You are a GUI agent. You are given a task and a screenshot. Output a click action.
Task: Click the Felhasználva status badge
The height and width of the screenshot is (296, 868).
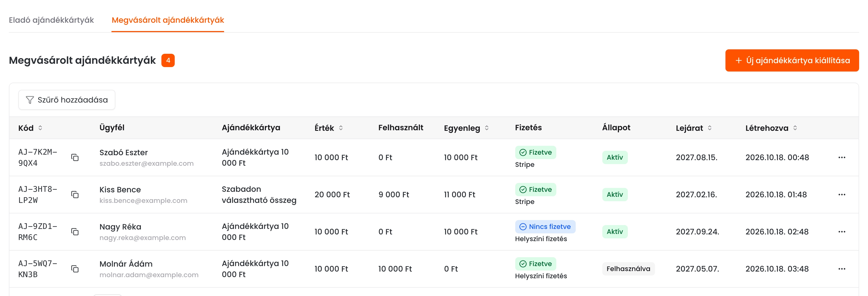tap(628, 269)
